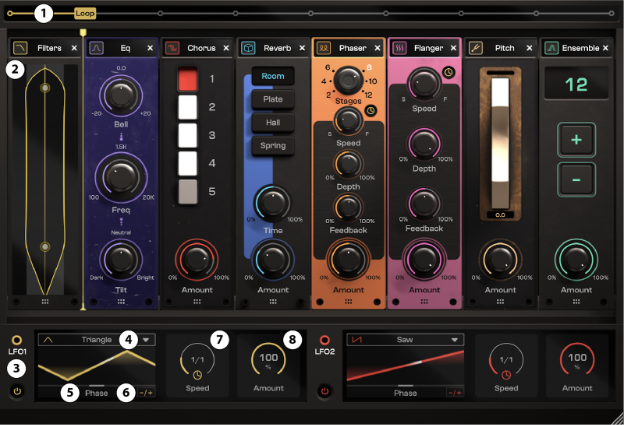The height and width of the screenshot is (425, 625).
Task: Select the Hall reverb type
Action: click(x=273, y=122)
